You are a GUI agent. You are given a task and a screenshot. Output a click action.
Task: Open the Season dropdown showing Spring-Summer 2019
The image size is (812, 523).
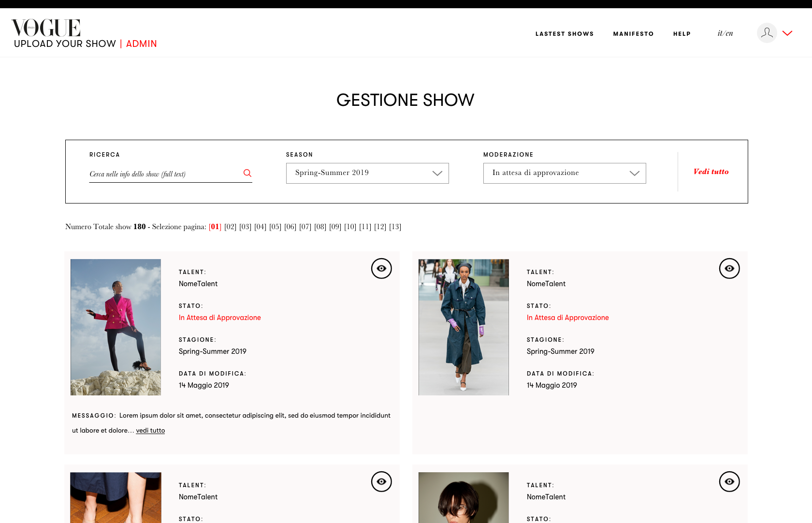click(x=367, y=173)
